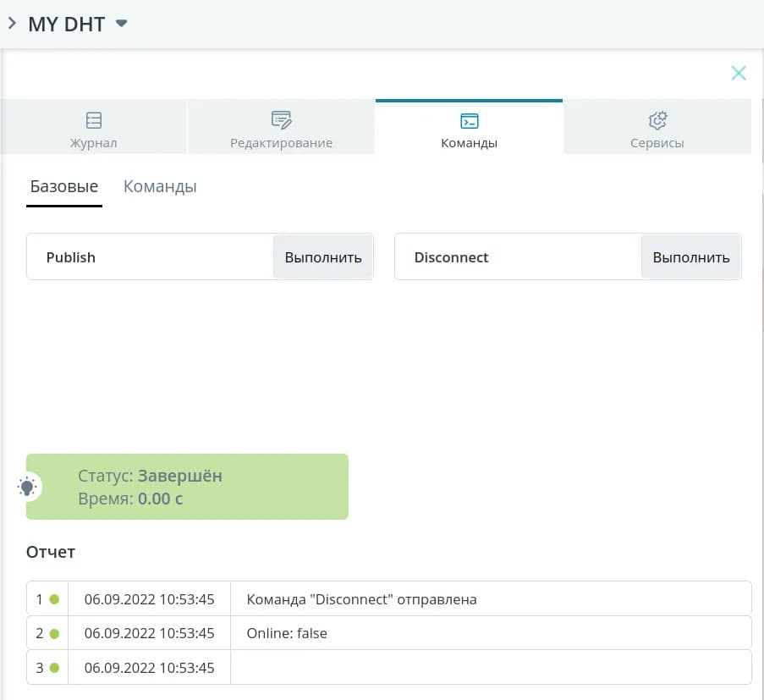
Task: Close the panel with X icon
Action: coord(739,74)
